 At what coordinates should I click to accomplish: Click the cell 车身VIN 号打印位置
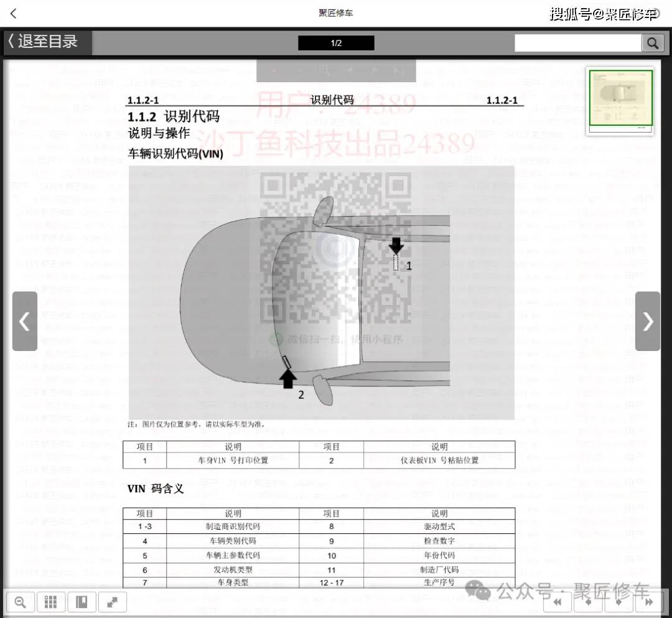pyautogui.click(x=233, y=461)
